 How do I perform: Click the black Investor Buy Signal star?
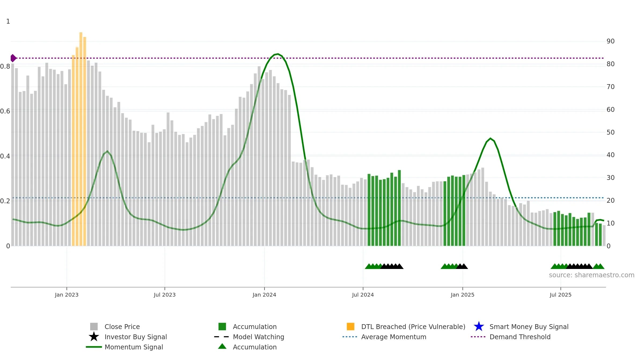tap(94, 337)
